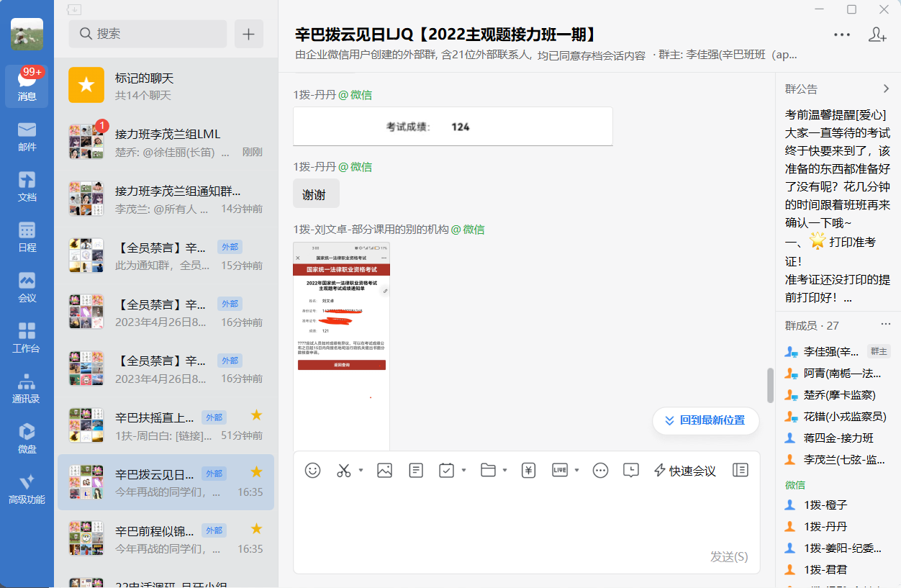901x588 pixels.
Task: Open the group members three-dot menu
Action: [x=886, y=325]
